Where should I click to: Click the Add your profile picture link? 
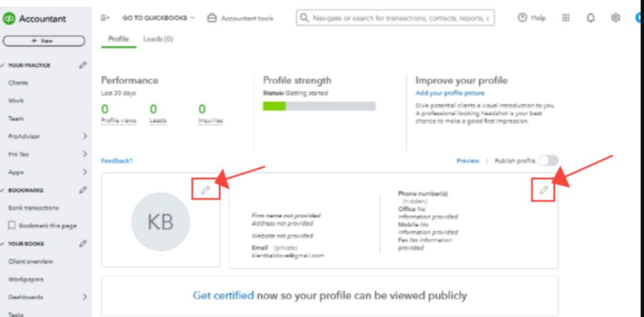450,94
